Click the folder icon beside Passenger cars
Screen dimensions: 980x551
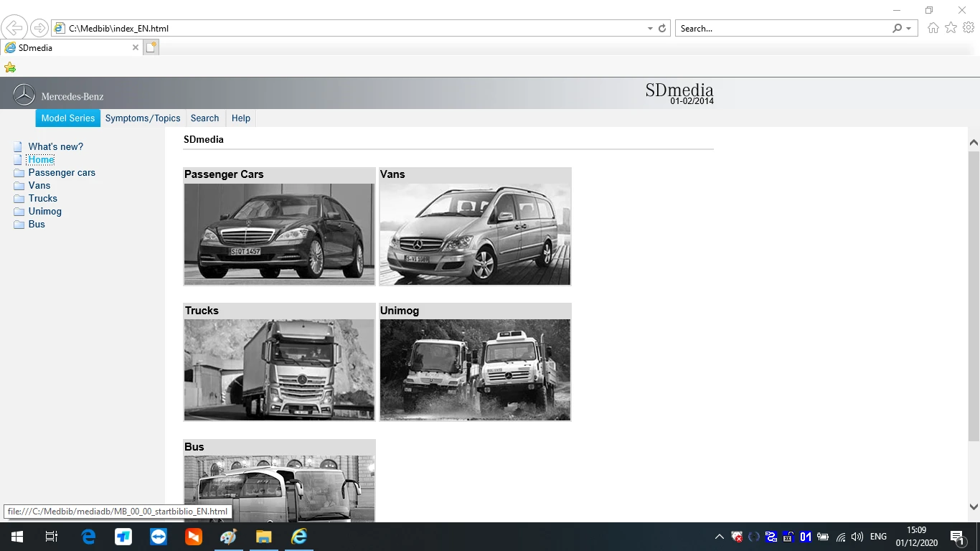click(x=19, y=173)
